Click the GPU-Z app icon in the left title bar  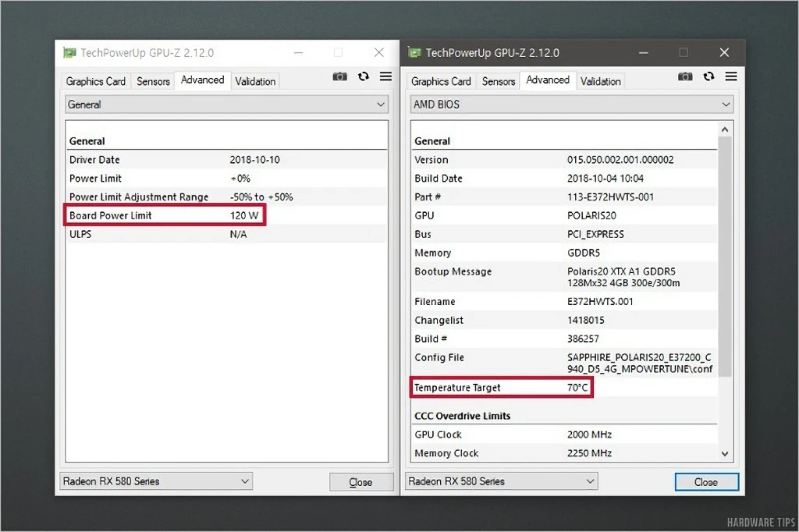tap(69, 52)
